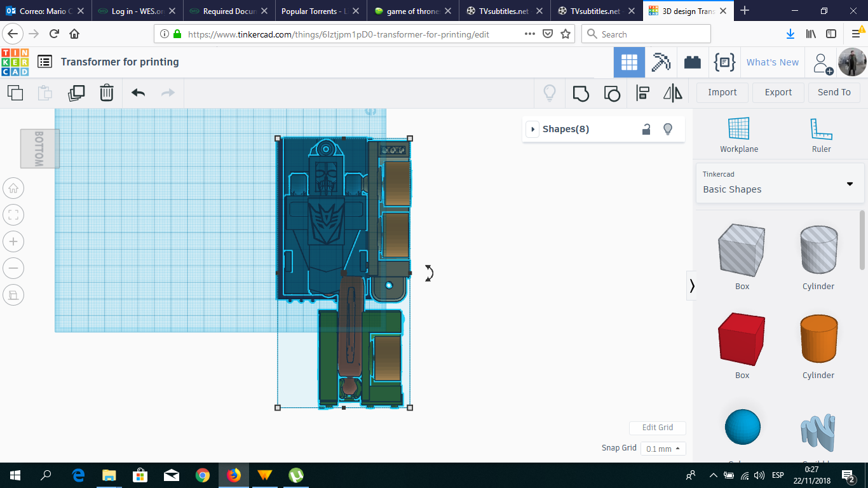Switch to the game of thrones tab

pyautogui.click(x=414, y=11)
